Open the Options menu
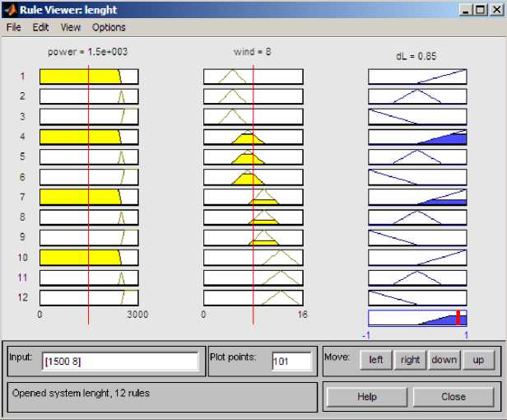The image size is (507, 420). pyautogui.click(x=109, y=27)
